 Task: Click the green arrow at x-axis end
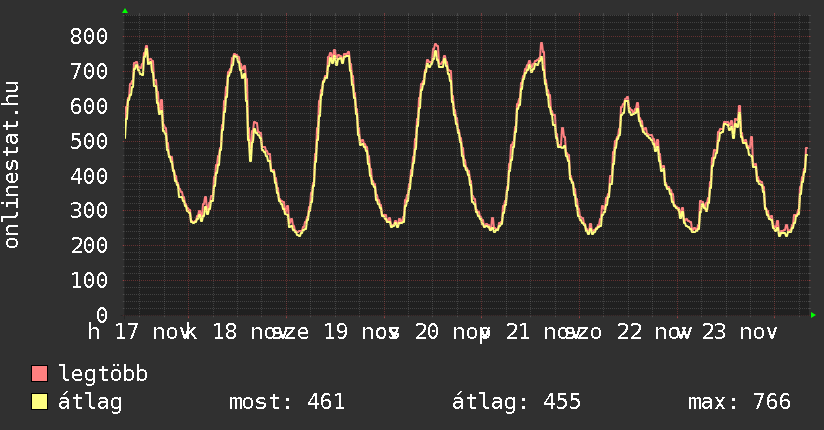click(x=813, y=315)
